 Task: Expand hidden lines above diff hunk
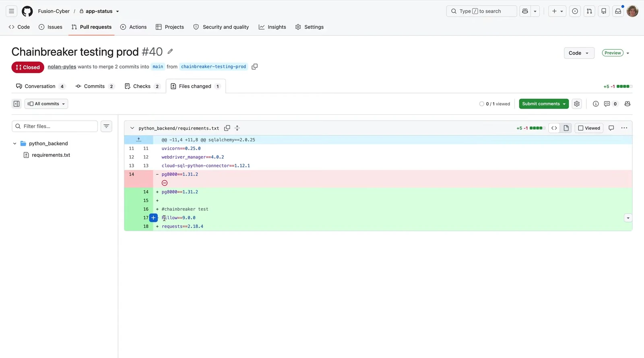click(x=138, y=140)
